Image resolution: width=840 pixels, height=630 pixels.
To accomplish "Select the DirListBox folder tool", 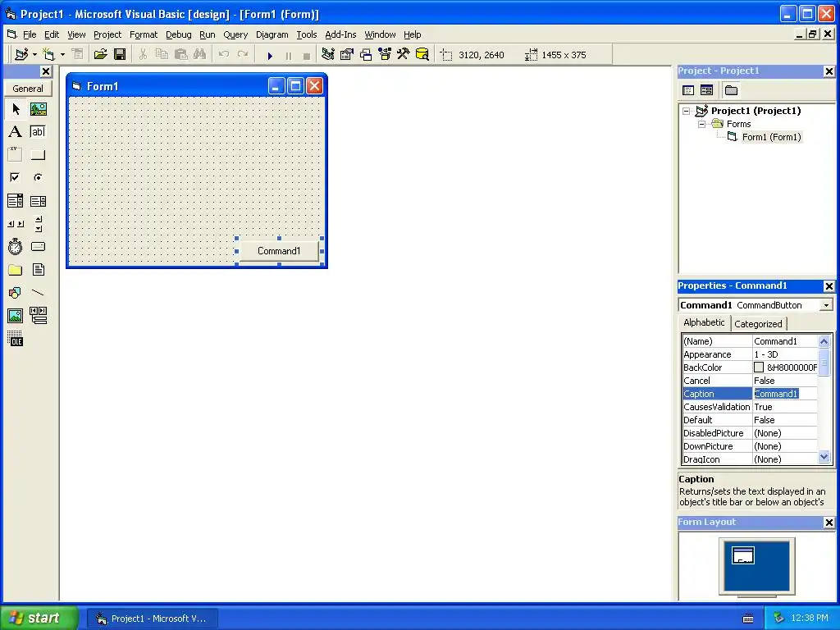I will click(16, 269).
